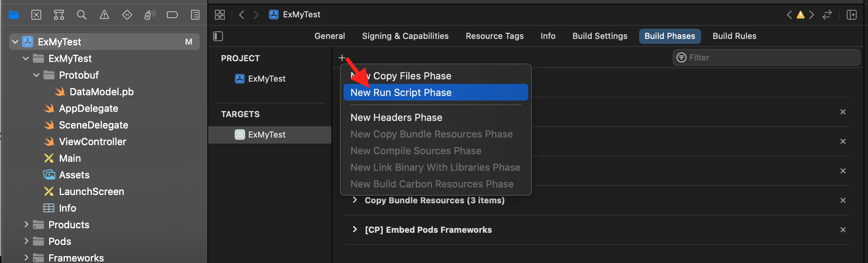The image size is (868, 263).
Task: Click the add editor split icon
Action: [x=852, y=15]
